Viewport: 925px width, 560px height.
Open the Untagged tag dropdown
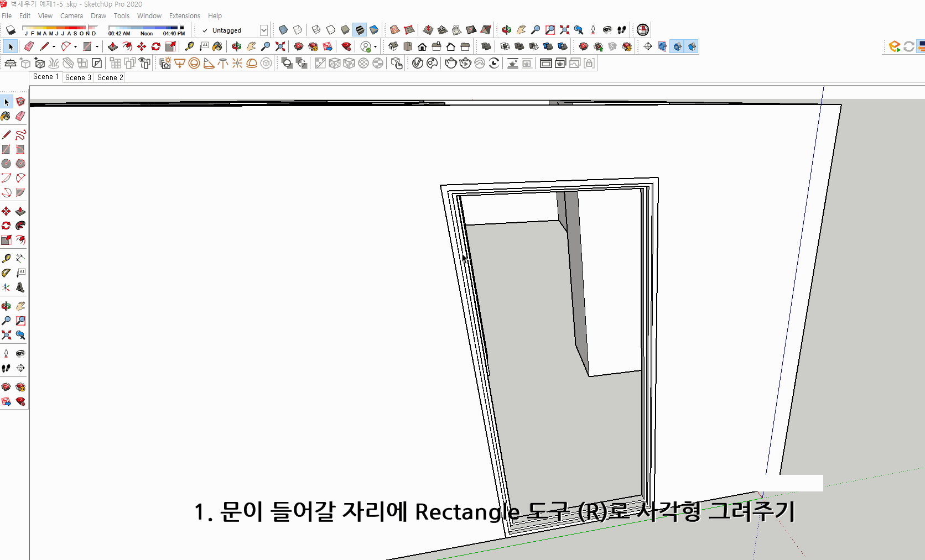[264, 30]
